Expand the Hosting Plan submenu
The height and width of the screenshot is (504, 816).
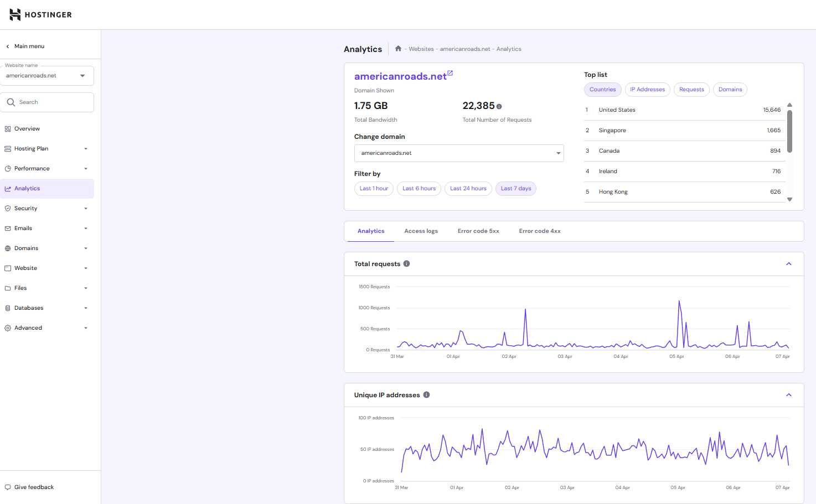coord(86,149)
